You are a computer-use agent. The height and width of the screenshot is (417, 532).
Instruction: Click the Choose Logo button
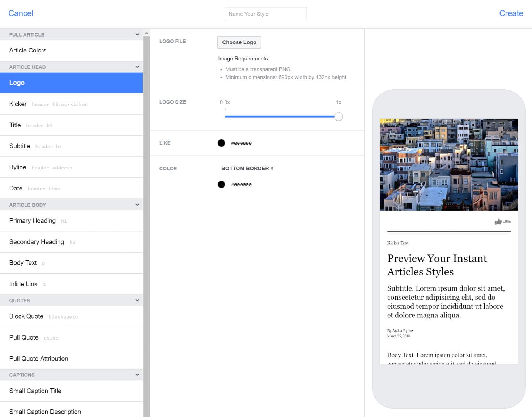point(239,42)
